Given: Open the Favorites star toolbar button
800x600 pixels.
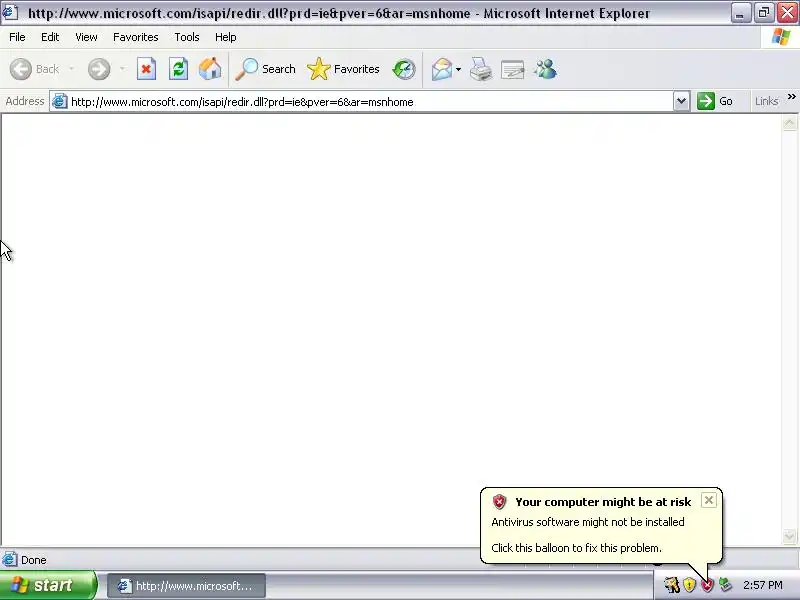Looking at the screenshot, I should point(343,69).
